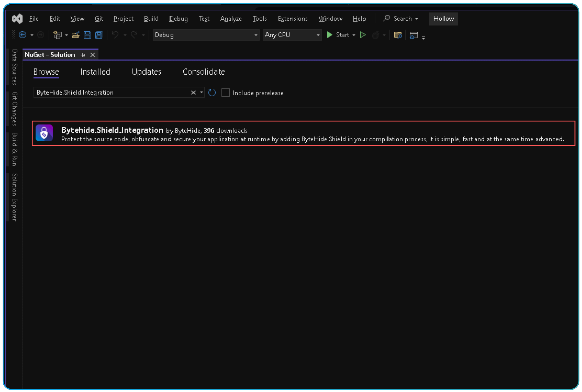
Task: Open the Extensions menu
Action: [x=293, y=18]
